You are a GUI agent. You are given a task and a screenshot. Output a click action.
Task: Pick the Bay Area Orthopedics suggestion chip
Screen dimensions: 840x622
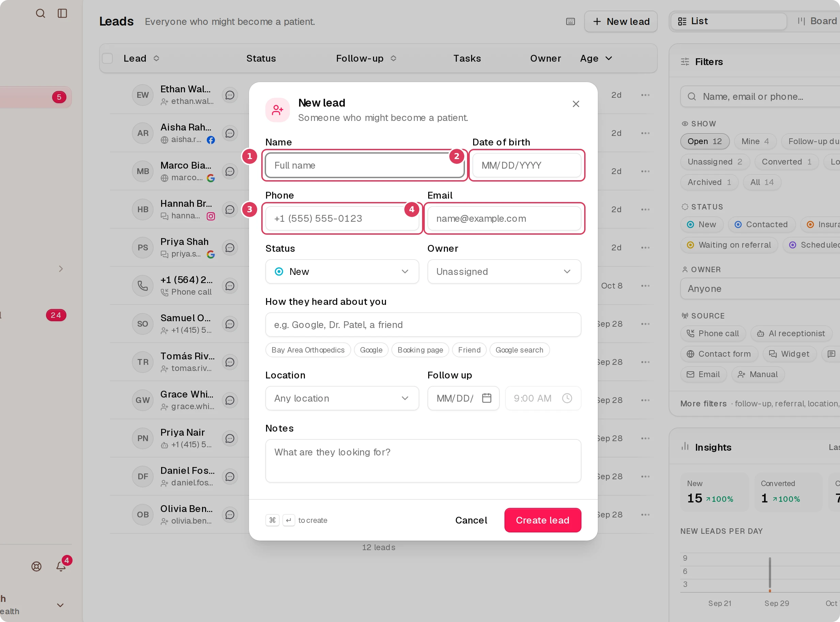(308, 350)
